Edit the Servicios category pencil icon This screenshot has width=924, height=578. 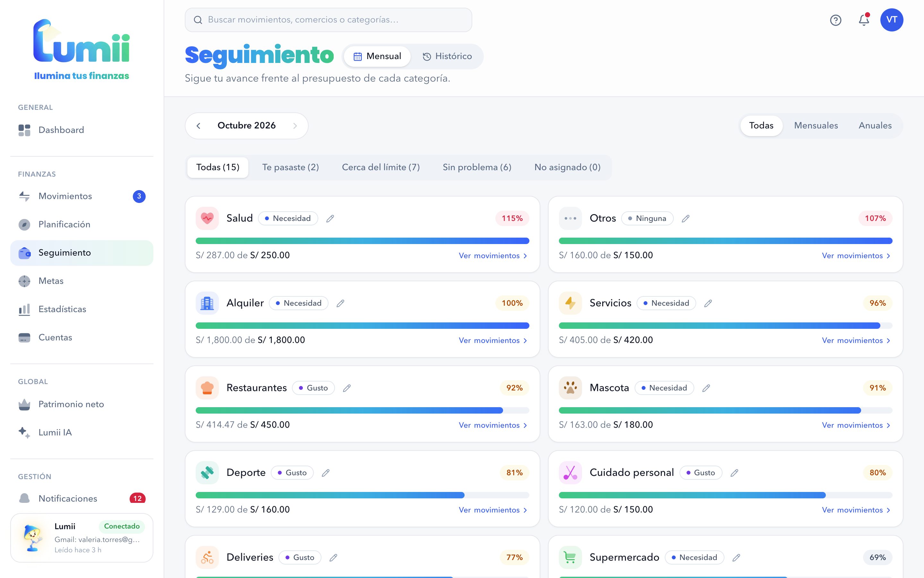708,303
